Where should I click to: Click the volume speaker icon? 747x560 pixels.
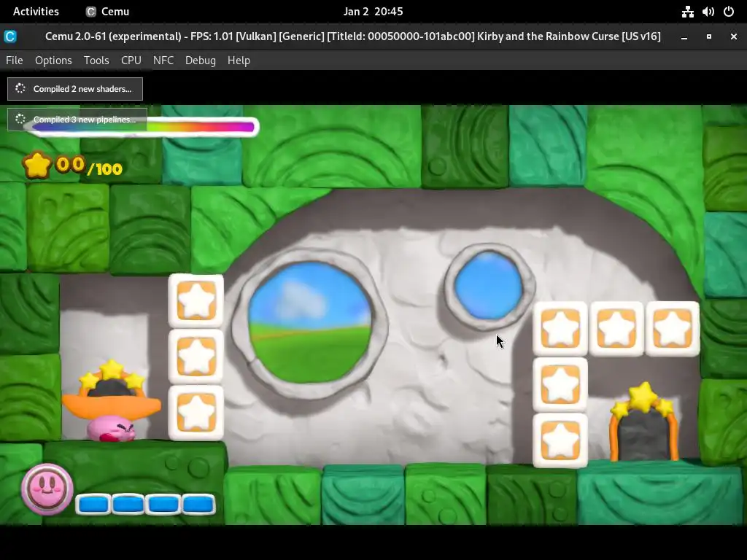point(708,12)
